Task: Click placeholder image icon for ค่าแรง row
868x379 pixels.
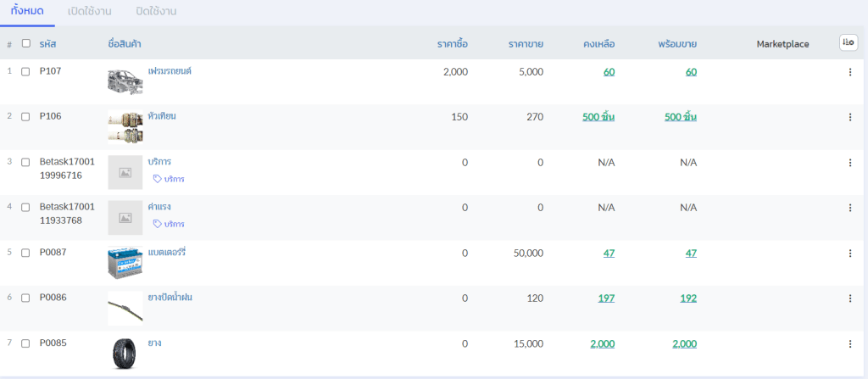Action: (125, 218)
